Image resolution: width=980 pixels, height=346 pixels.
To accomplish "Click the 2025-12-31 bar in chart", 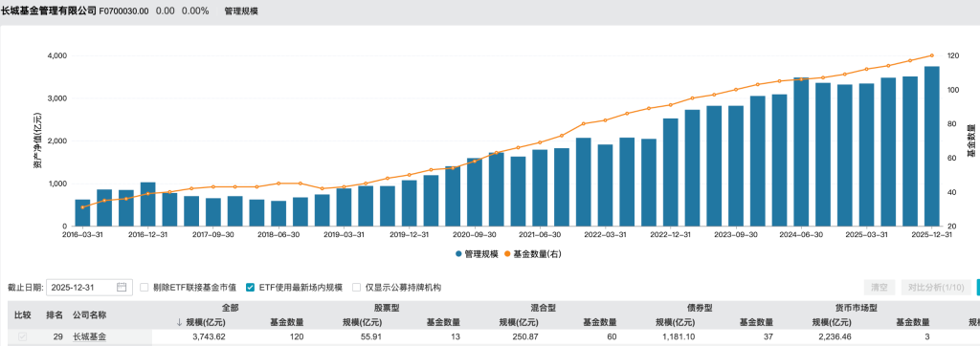I will point(932,146).
